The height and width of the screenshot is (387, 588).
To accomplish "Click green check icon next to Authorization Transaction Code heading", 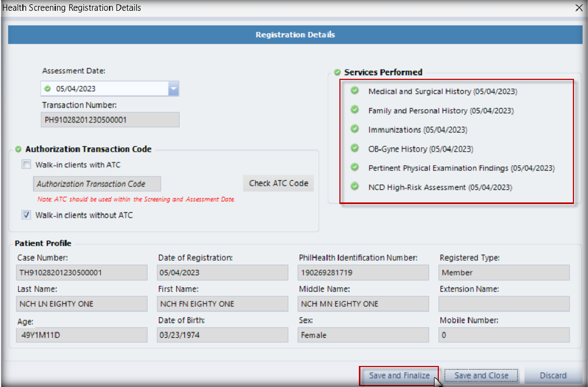I will pyautogui.click(x=18, y=150).
